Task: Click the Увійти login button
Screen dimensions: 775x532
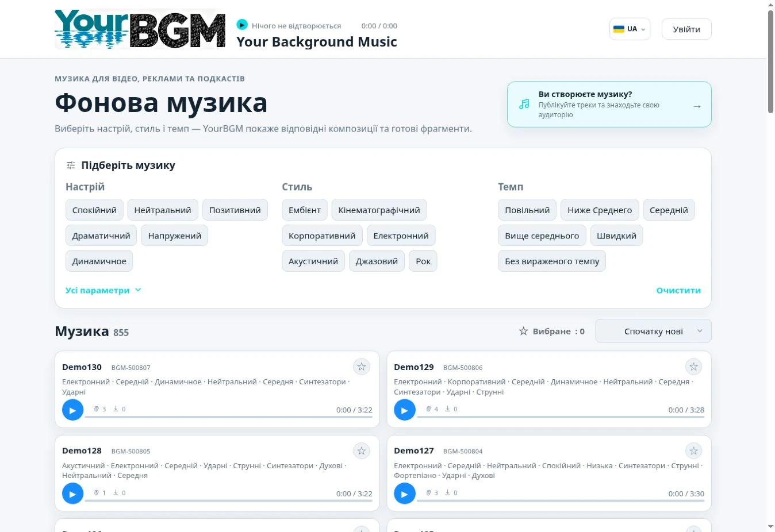Action: click(686, 29)
